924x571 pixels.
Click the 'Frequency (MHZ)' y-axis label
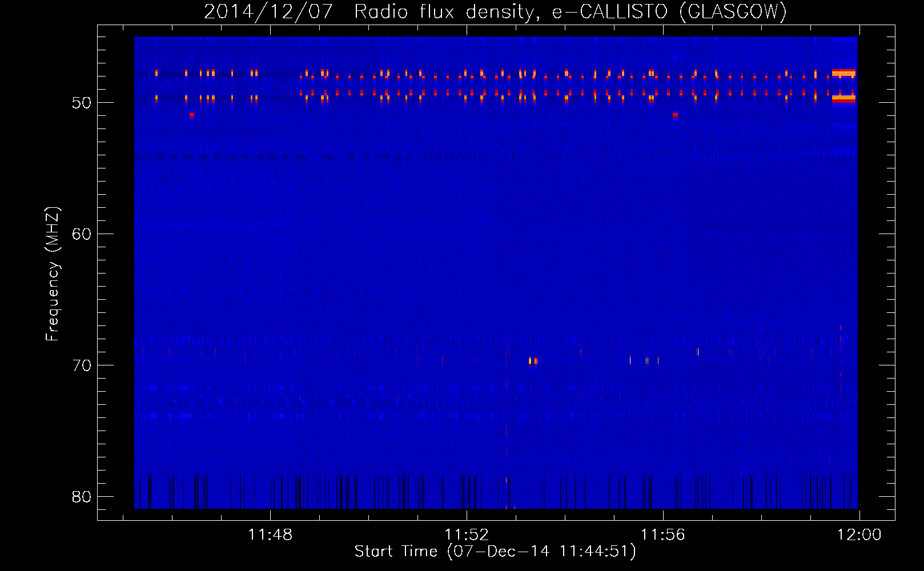[x=52, y=274]
